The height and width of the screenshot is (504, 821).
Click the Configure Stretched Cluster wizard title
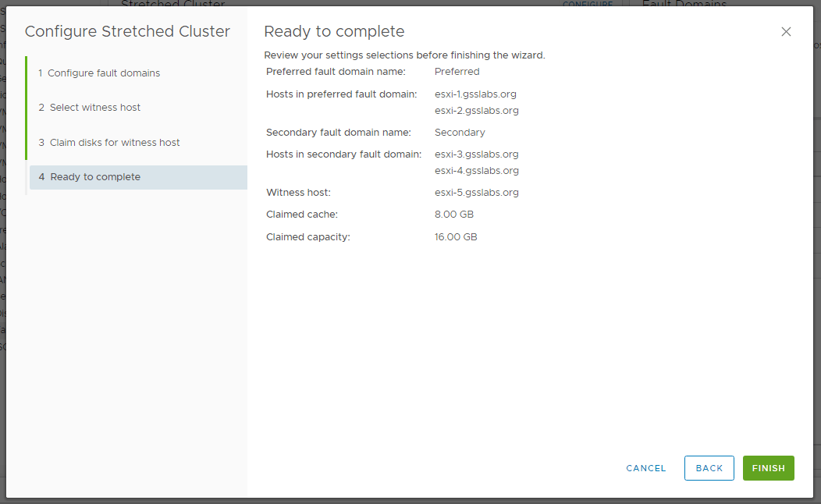(x=127, y=32)
